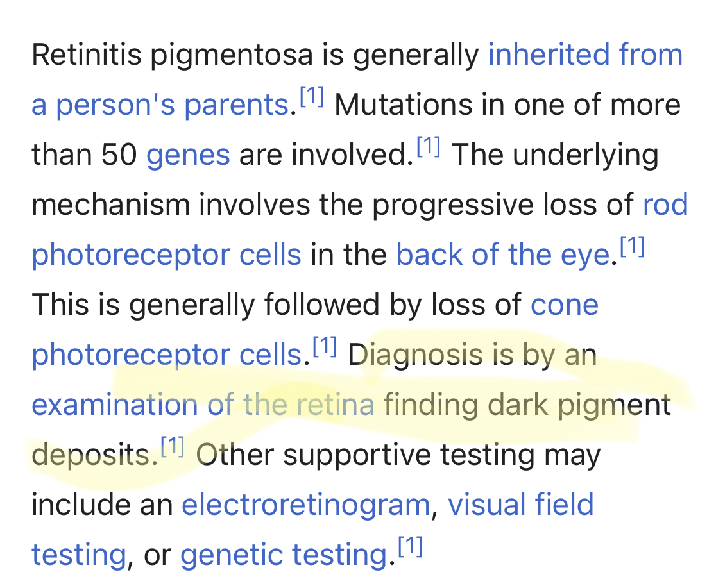
Task: Click citation [1] after "deposits"
Action: tap(173, 446)
